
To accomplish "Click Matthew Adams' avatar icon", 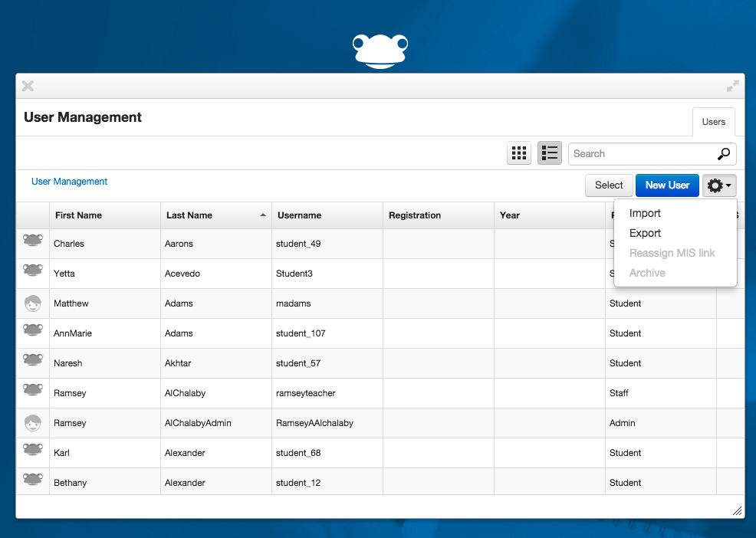I will [x=33, y=303].
